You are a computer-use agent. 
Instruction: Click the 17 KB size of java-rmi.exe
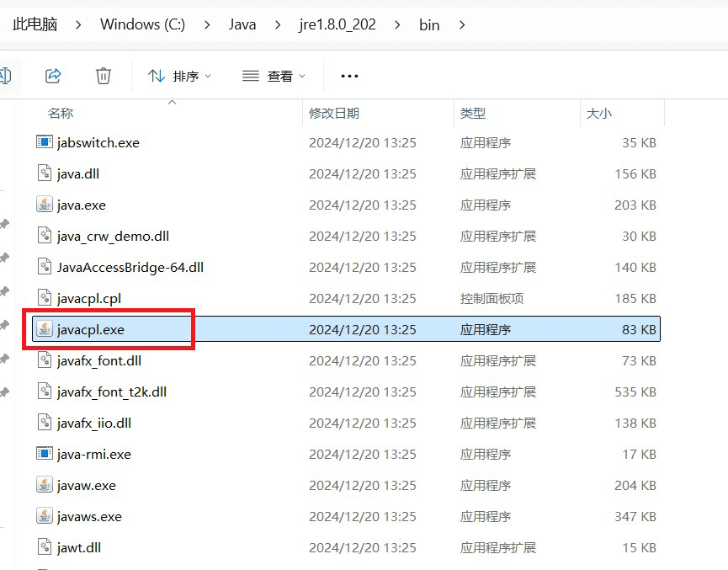click(x=639, y=454)
